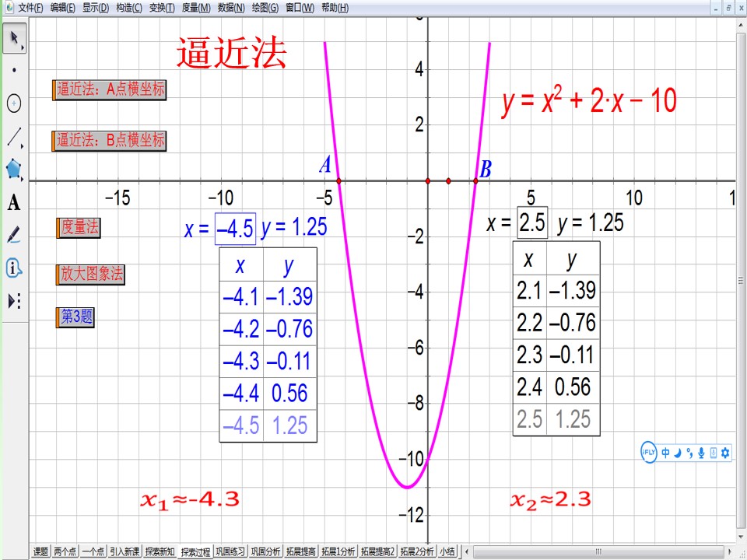This screenshot has height=560, width=747.
Task: Select point A on the x-axis
Action: point(338,181)
